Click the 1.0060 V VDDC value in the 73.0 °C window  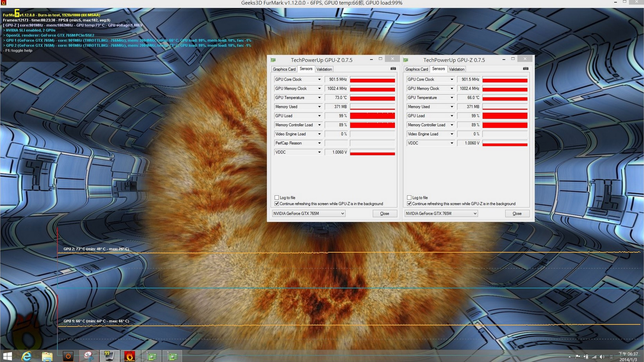(336, 152)
